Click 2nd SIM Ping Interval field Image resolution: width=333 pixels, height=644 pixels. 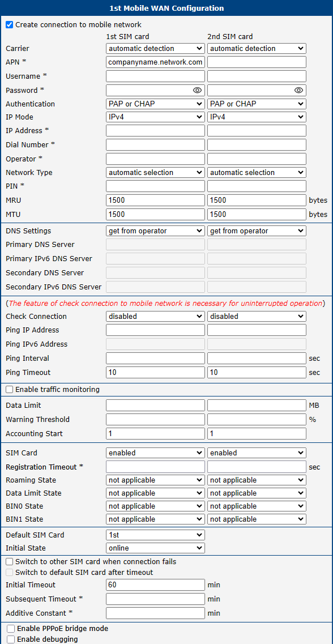click(x=257, y=358)
